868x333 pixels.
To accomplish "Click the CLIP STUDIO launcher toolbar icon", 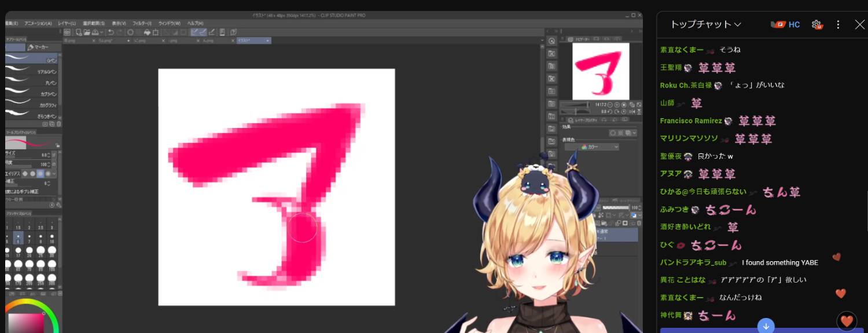I will [x=67, y=32].
